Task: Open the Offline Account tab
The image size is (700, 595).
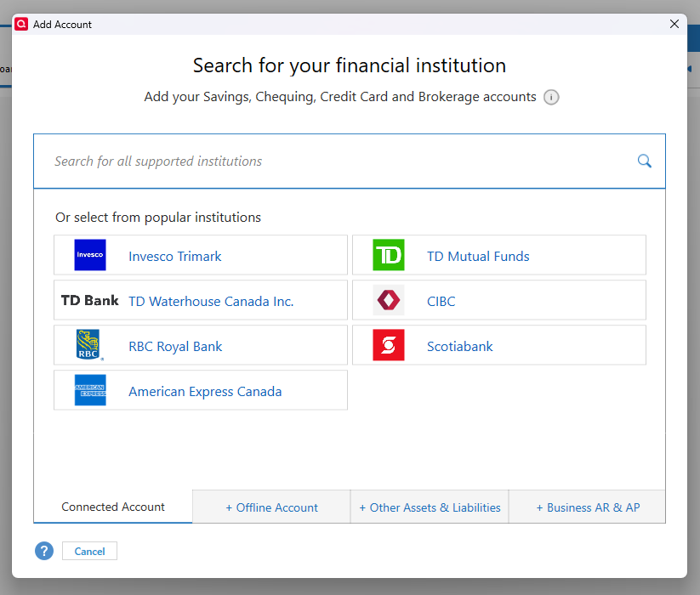Action: [x=271, y=507]
